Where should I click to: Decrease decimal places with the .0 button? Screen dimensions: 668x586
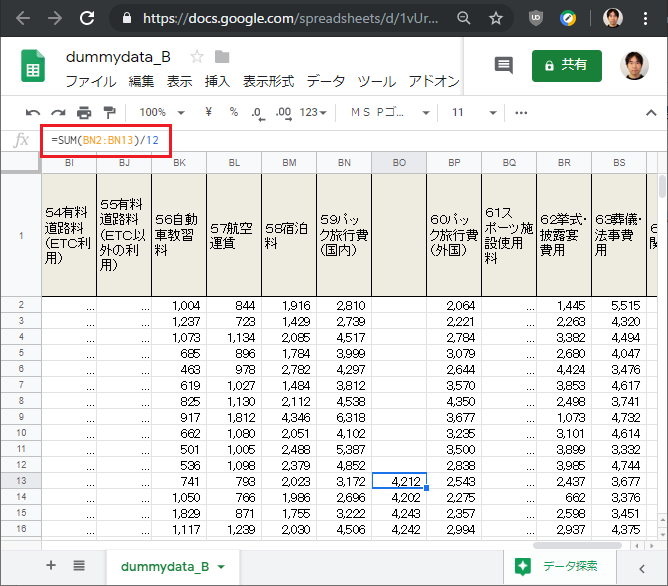(258, 113)
